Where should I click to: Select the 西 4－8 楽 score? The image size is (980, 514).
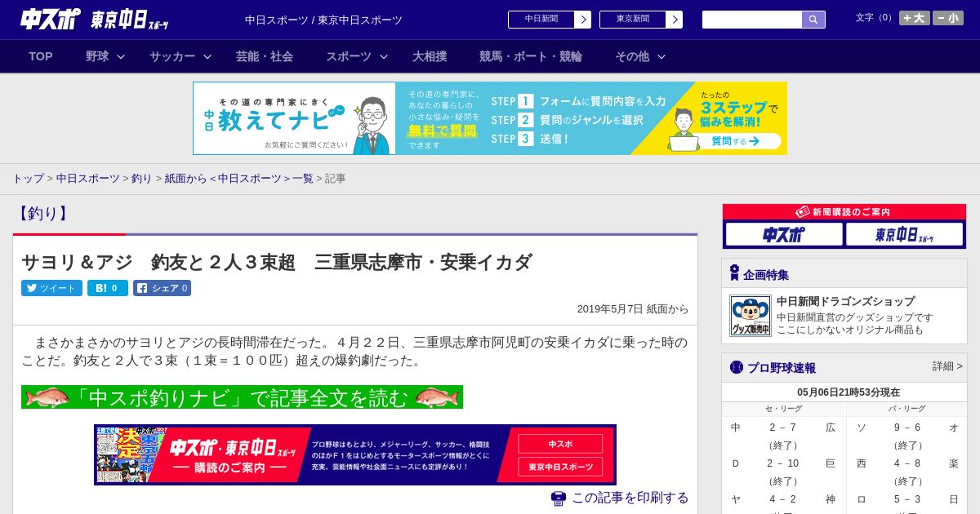click(x=907, y=463)
